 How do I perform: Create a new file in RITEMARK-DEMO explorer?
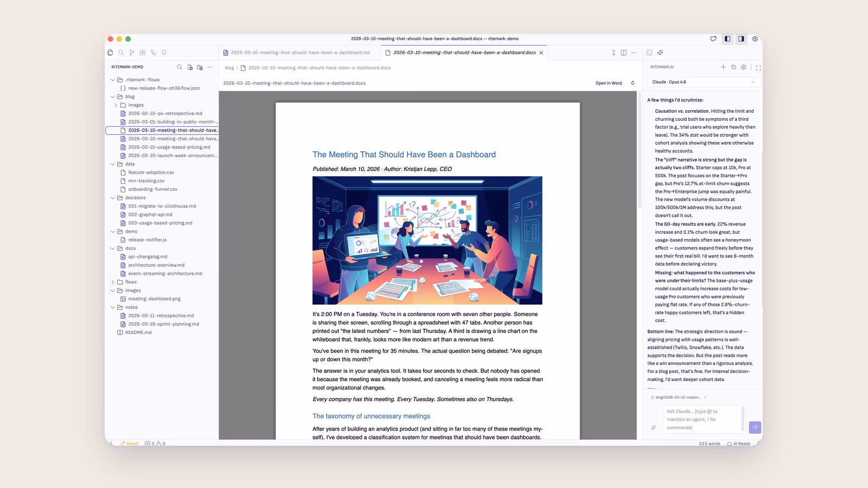(190, 67)
